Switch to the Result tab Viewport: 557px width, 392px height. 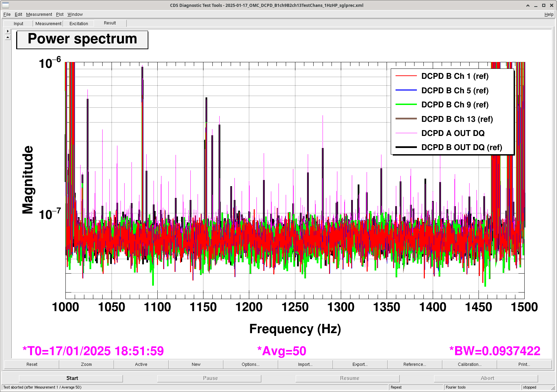[110, 23]
